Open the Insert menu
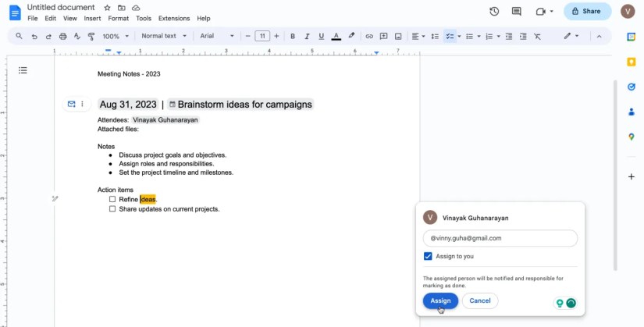644x327 pixels. pyautogui.click(x=92, y=19)
